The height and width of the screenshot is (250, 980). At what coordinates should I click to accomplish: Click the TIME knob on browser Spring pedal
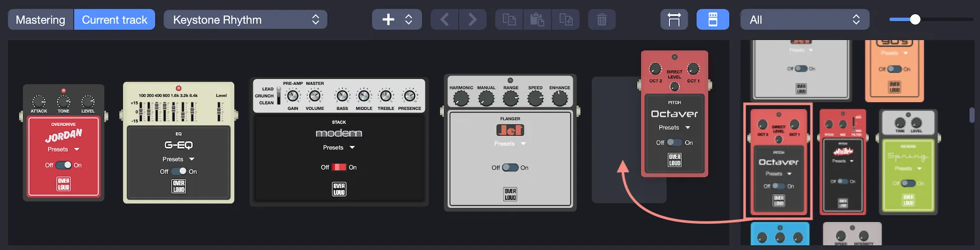tap(900, 122)
